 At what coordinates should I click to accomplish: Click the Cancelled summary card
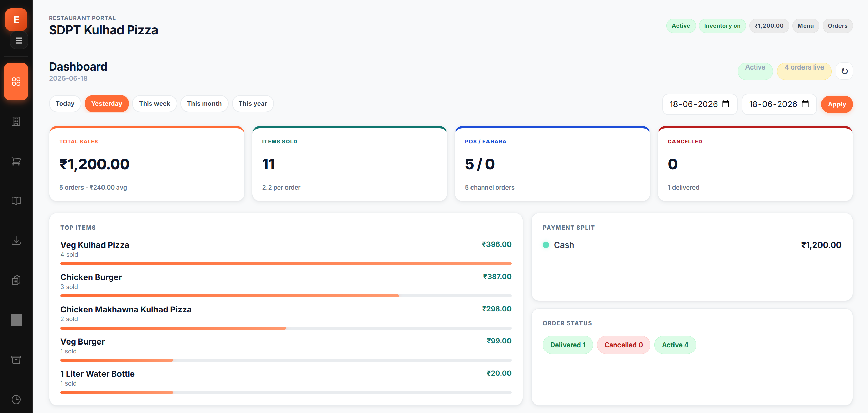(755, 164)
